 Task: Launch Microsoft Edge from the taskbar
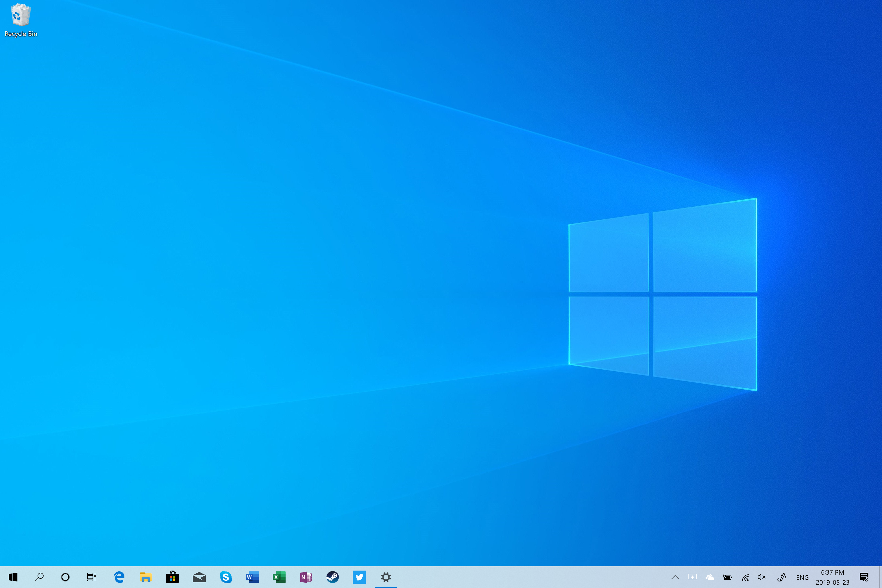(119, 577)
